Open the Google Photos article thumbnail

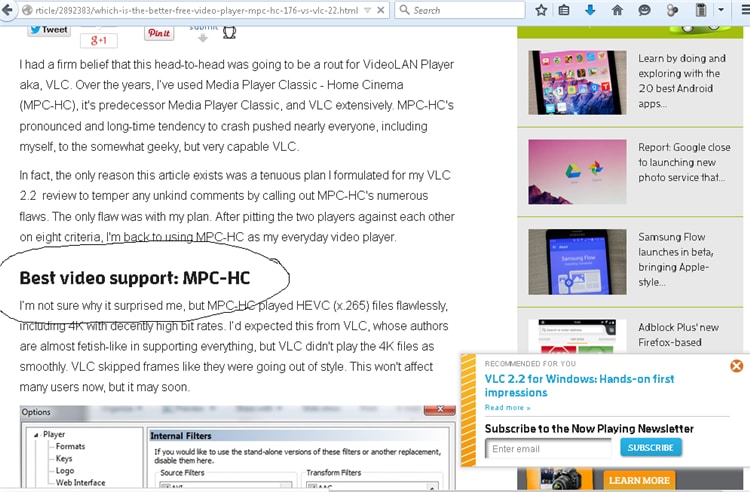577,172
